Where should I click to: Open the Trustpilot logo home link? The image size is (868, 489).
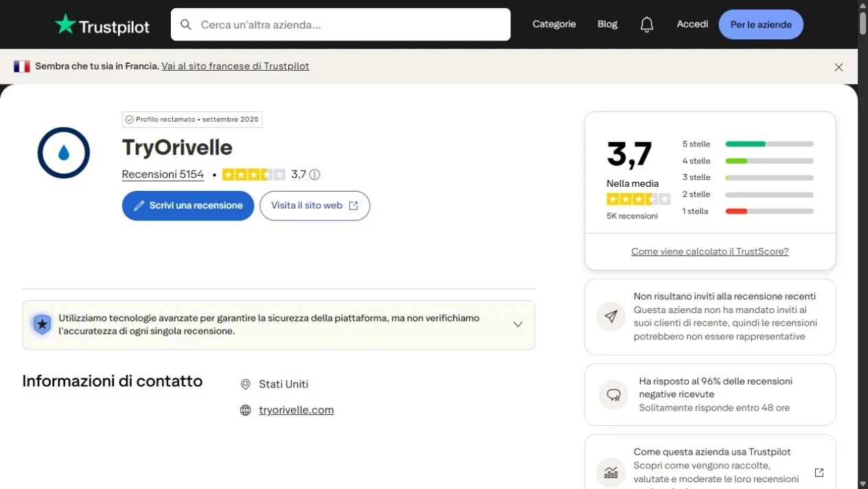point(102,25)
